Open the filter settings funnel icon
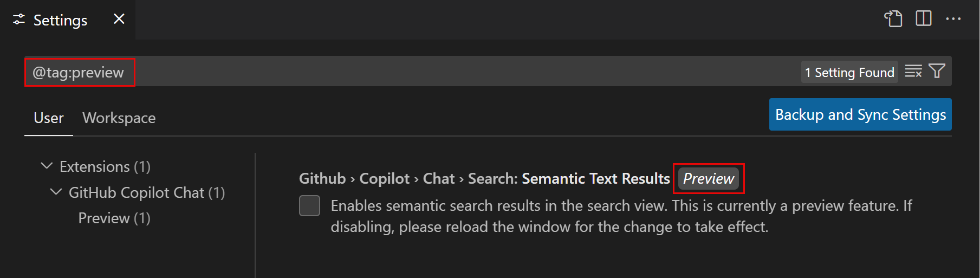The image size is (980, 278). (937, 71)
